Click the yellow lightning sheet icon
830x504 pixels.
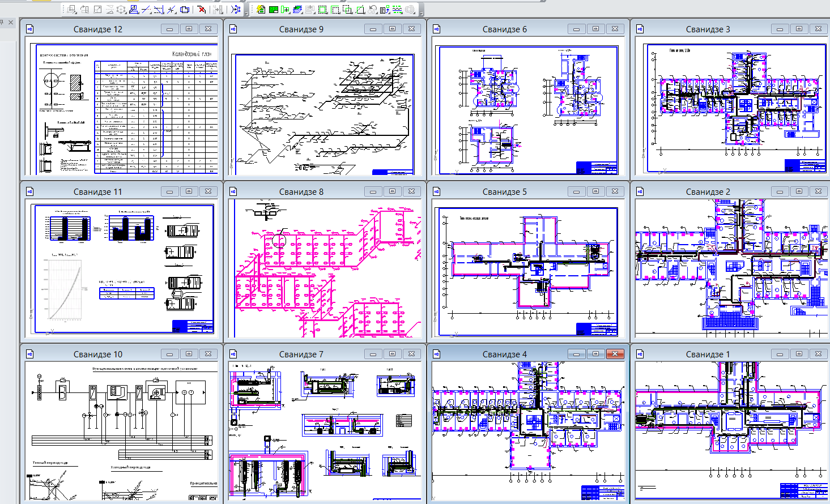pos(261,10)
